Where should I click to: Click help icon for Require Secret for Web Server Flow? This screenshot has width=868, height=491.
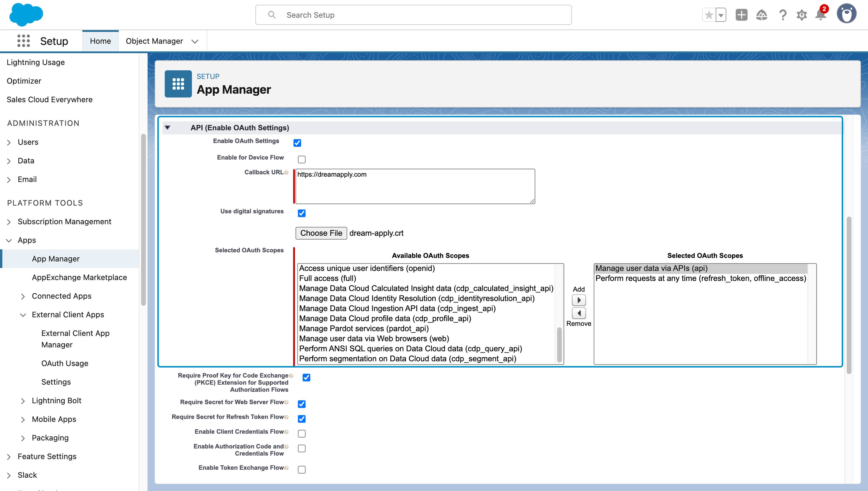[286, 402]
